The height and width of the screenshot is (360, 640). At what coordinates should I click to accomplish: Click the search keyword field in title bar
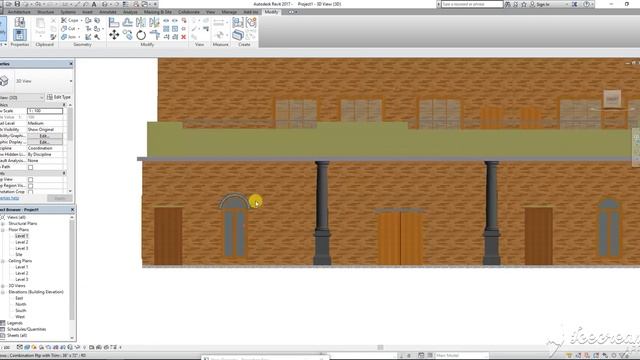[x=472, y=4]
